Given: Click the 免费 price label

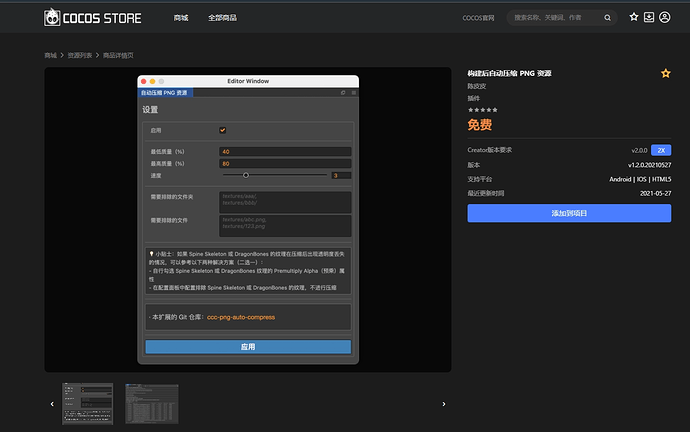Looking at the screenshot, I should [x=480, y=125].
